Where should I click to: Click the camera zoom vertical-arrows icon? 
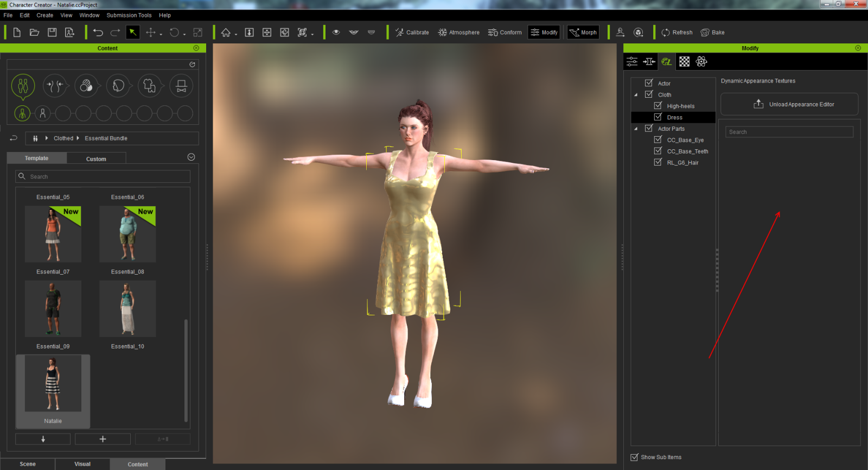coord(250,33)
